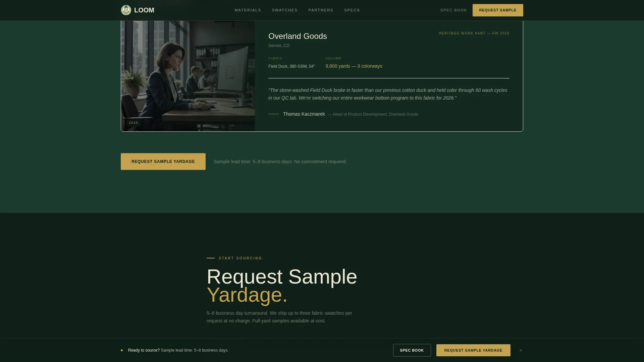Image resolution: width=644 pixels, height=362 pixels.
Task: Click the Spec Book button in bottom bar
Action: click(x=412, y=350)
